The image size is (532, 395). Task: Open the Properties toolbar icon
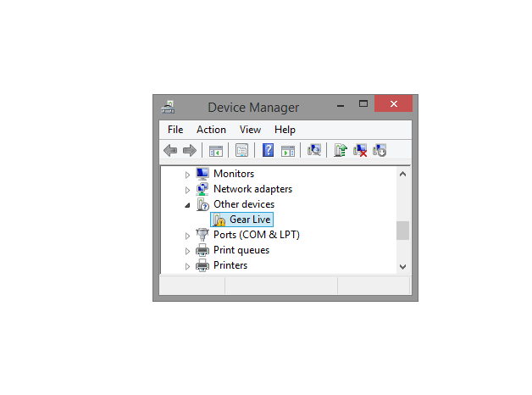(x=241, y=150)
